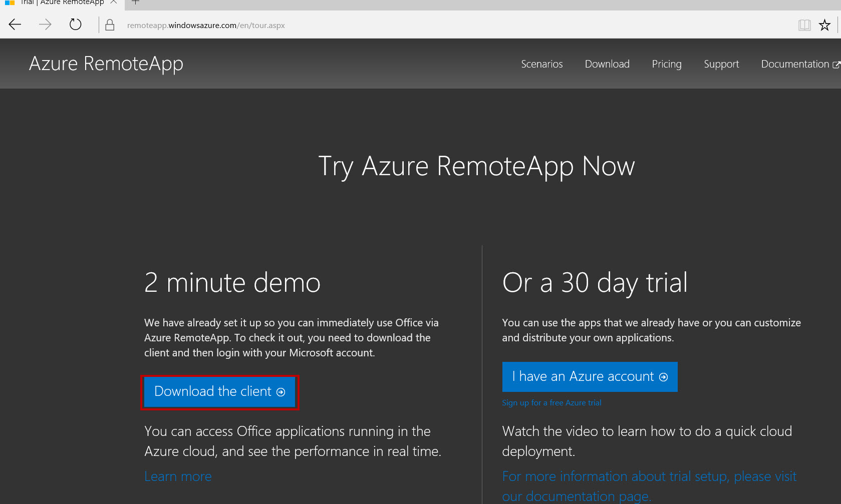841x504 pixels.
Task: Go to the Download nav item
Action: coord(607,64)
